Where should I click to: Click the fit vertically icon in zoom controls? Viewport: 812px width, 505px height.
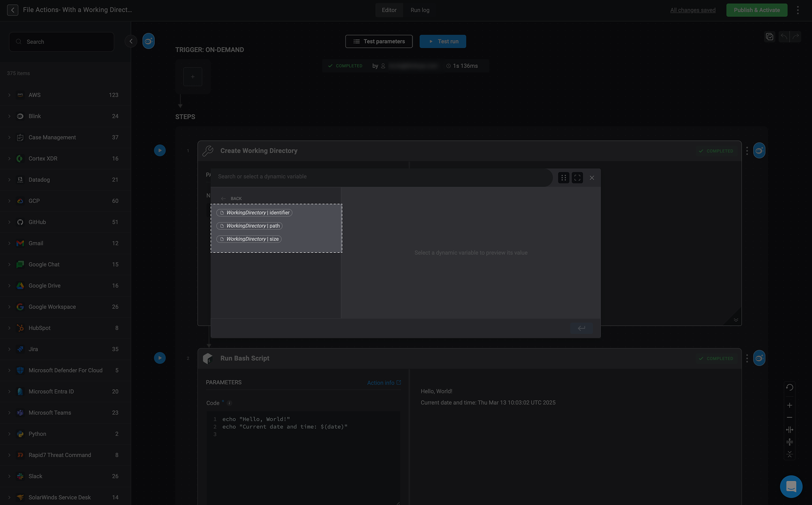tap(789, 442)
